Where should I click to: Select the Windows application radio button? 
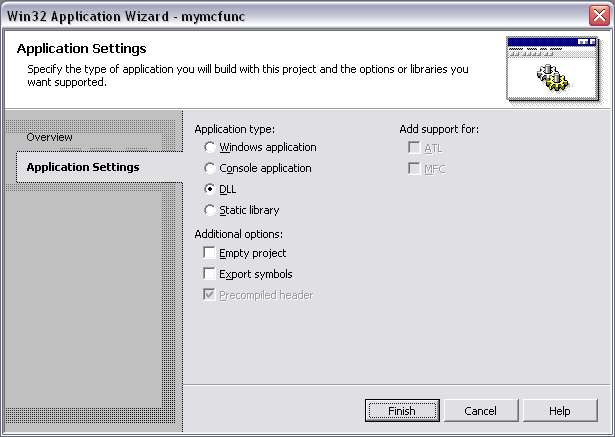coord(210,147)
